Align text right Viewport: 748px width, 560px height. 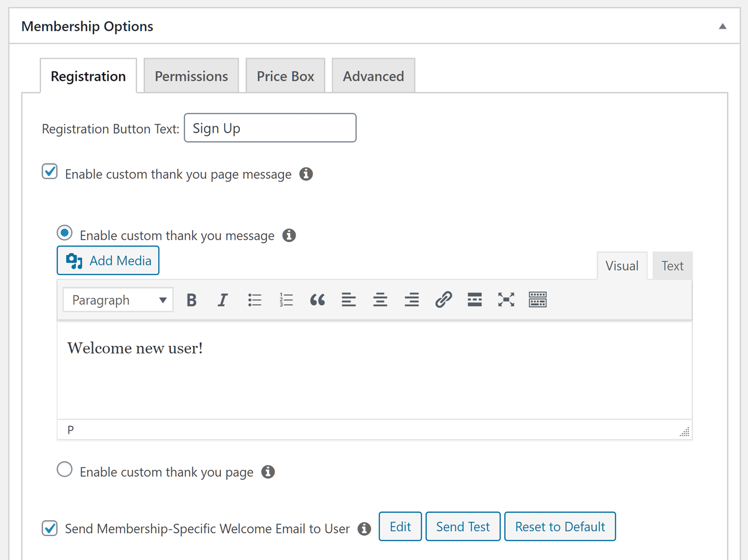(412, 300)
